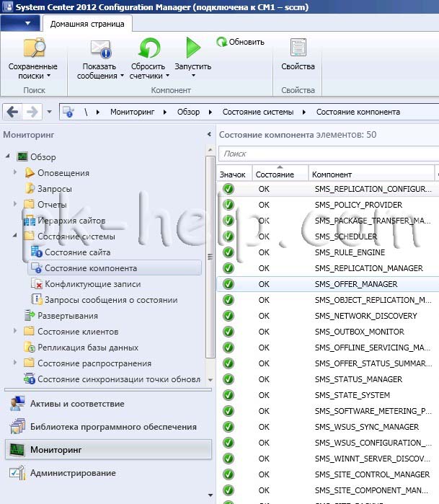Click green OK icon for SMS_POLICY_PROVIDER
The height and width of the screenshot is (504, 439).
(229, 205)
